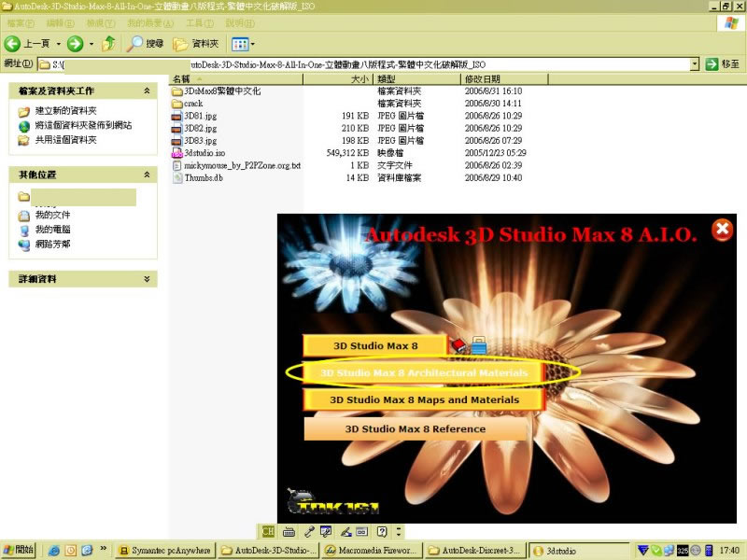This screenshot has width=747, height=560.
Task: Collapse the 其他位置 panel
Action: tap(147, 175)
